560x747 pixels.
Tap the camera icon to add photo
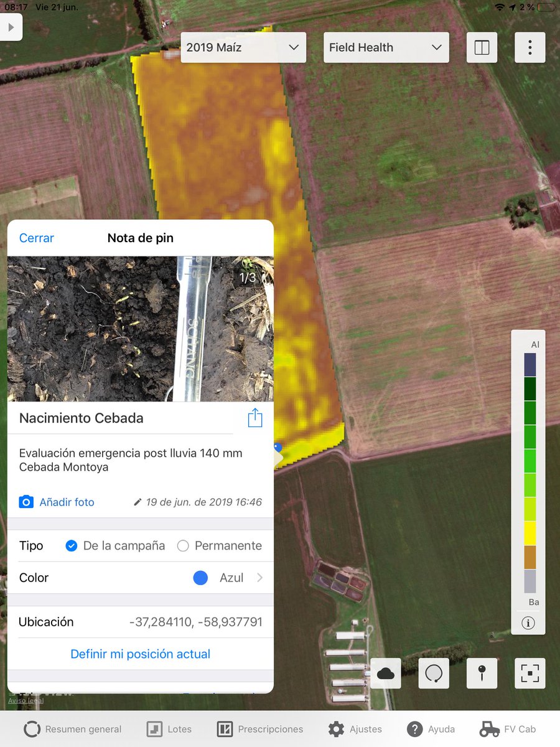(x=26, y=502)
